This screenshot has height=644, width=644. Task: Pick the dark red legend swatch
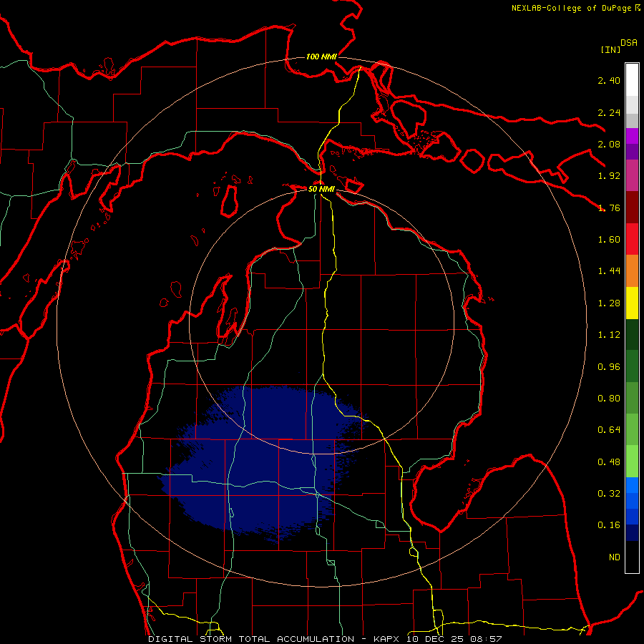coord(632,208)
